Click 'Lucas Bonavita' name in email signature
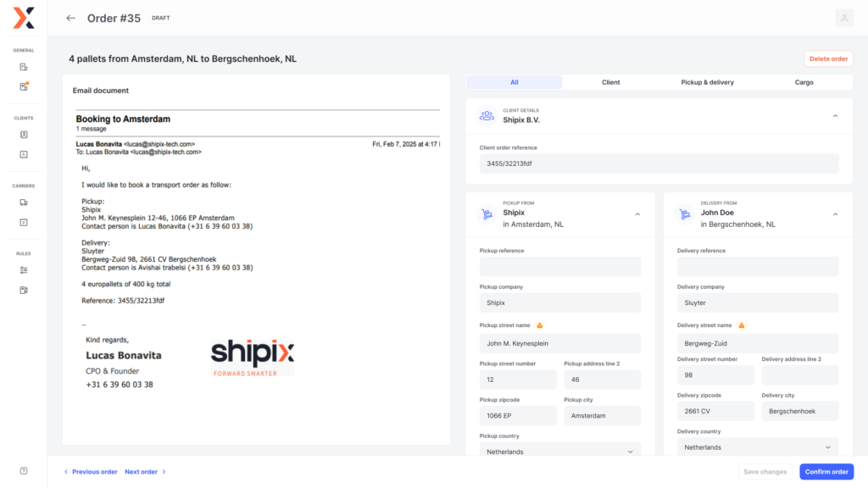This screenshot has height=488, width=868. click(124, 356)
